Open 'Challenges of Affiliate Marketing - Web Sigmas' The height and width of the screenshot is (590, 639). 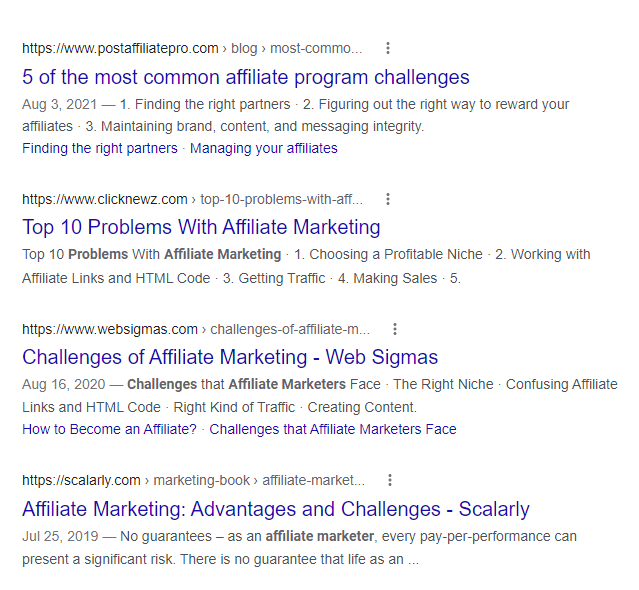230,357
